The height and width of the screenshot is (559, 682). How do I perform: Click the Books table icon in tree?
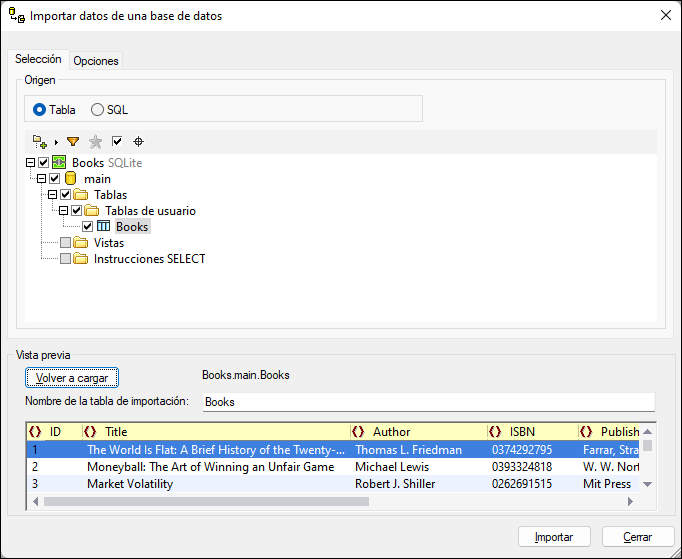[x=103, y=227]
